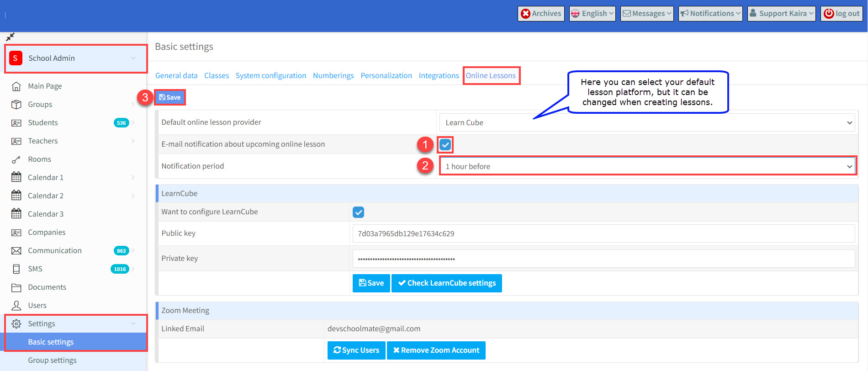Click the top Save button
Viewport: 868px width, 371px height.
pos(170,97)
